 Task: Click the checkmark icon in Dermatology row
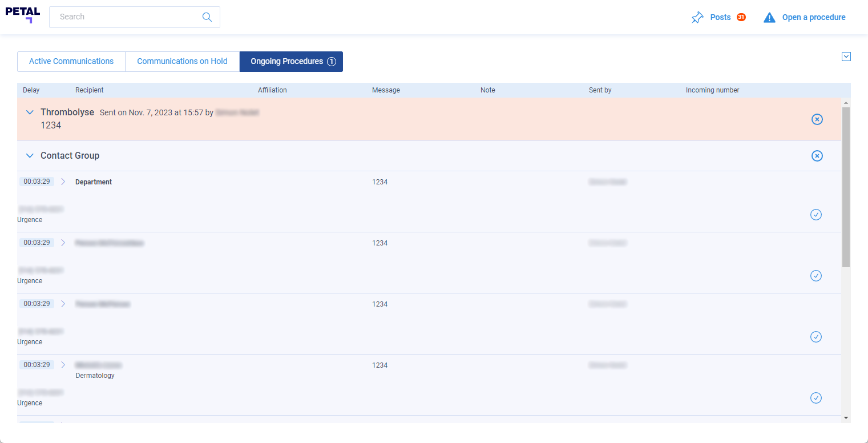point(816,398)
